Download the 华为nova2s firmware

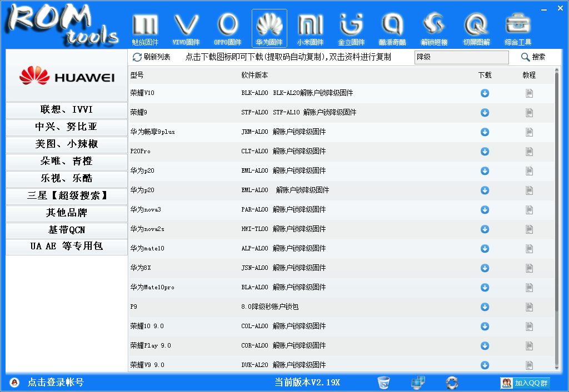point(485,229)
